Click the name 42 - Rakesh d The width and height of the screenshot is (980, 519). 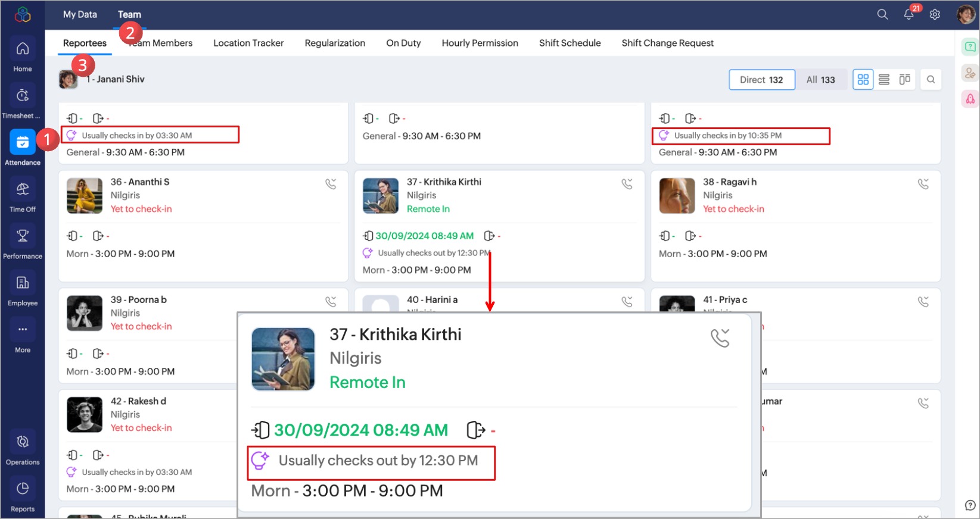click(x=138, y=401)
